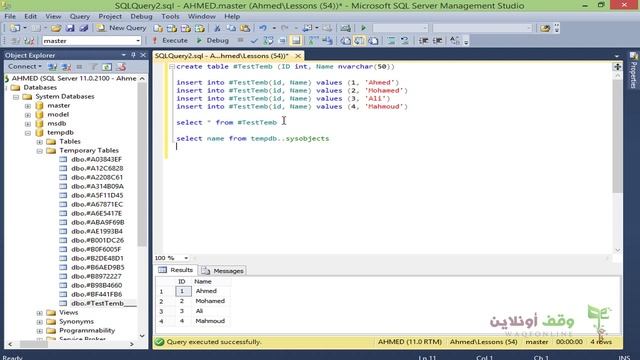Switch to the Messages tab
Image resolution: width=640 pixels, height=360 pixels.
(x=223, y=271)
